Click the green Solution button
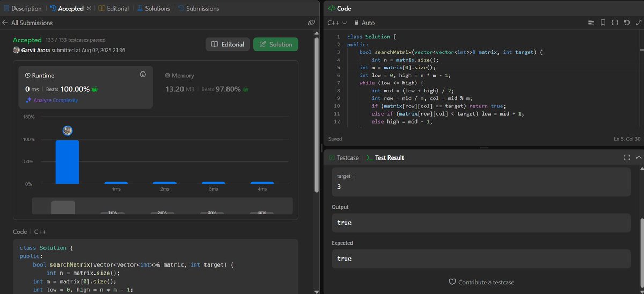 [x=276, y=45]
